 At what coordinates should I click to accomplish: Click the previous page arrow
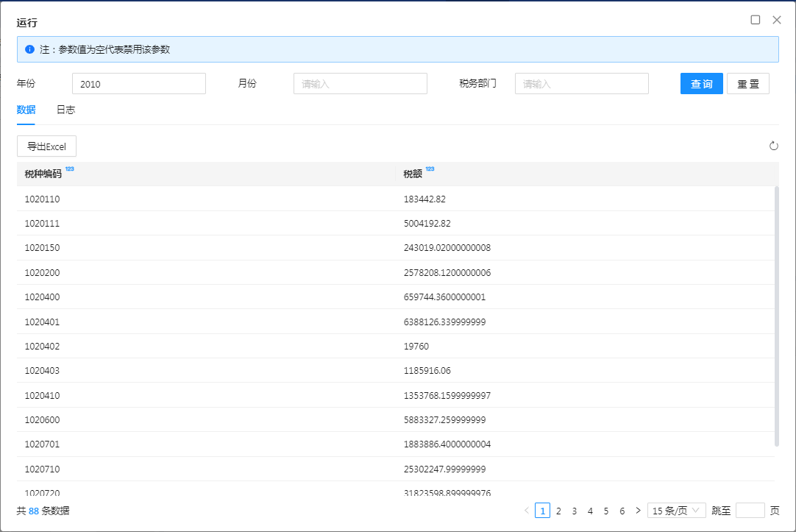(526, 511)
